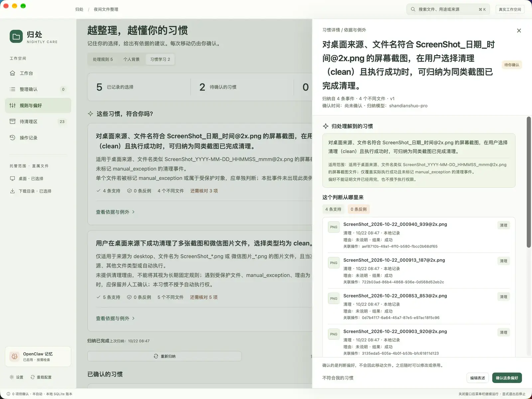
Task: Click PNG icon for ScreenShot_2026-10-22_000903_920
Action: [x=334, y=334]
